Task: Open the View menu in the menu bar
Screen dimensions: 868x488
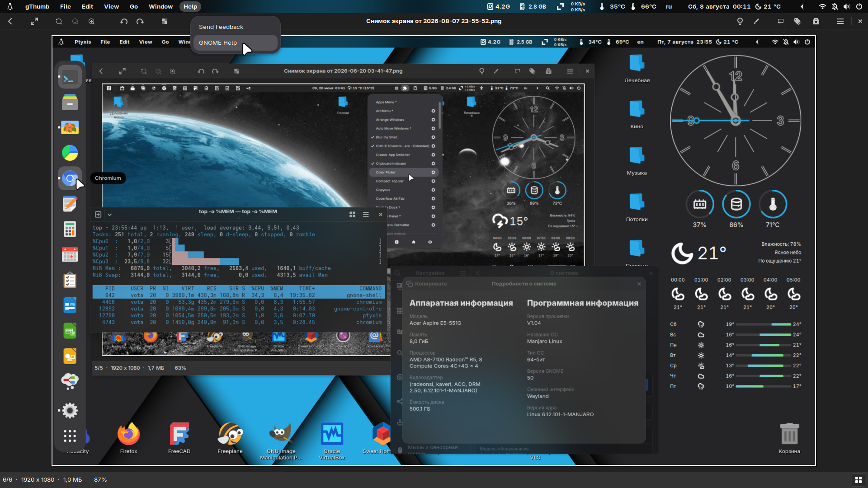Action: pos(111,7)
